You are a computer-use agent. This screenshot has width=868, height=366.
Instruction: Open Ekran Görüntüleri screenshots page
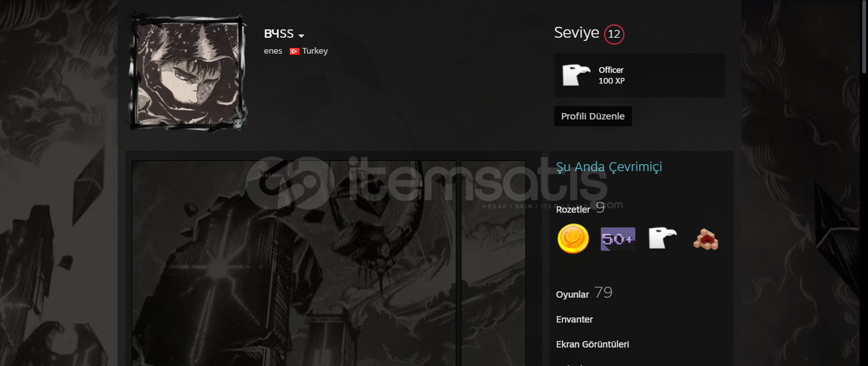pos(593,344)
